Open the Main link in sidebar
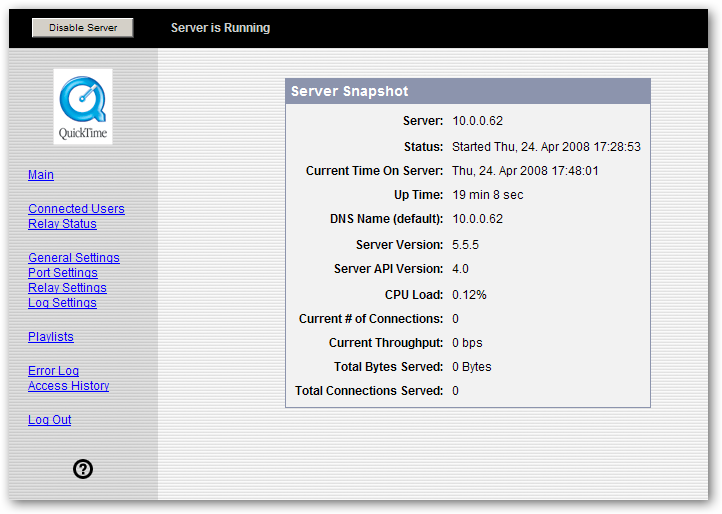Viewport: 722px width, 514px height. pyautogui.click(x=41, y=175)
